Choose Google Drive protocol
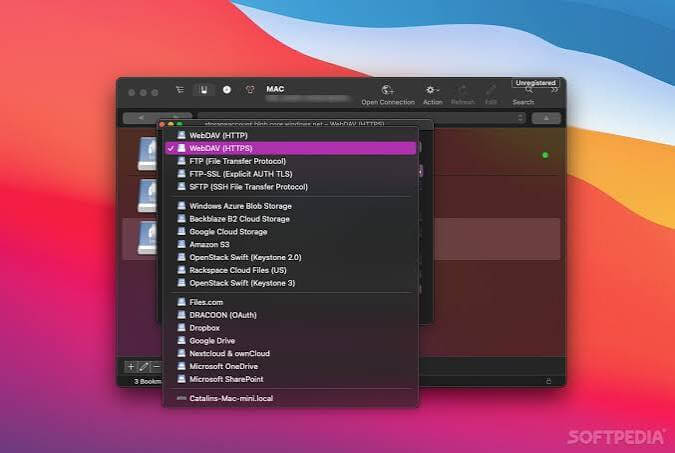 [x=291, y=341]
